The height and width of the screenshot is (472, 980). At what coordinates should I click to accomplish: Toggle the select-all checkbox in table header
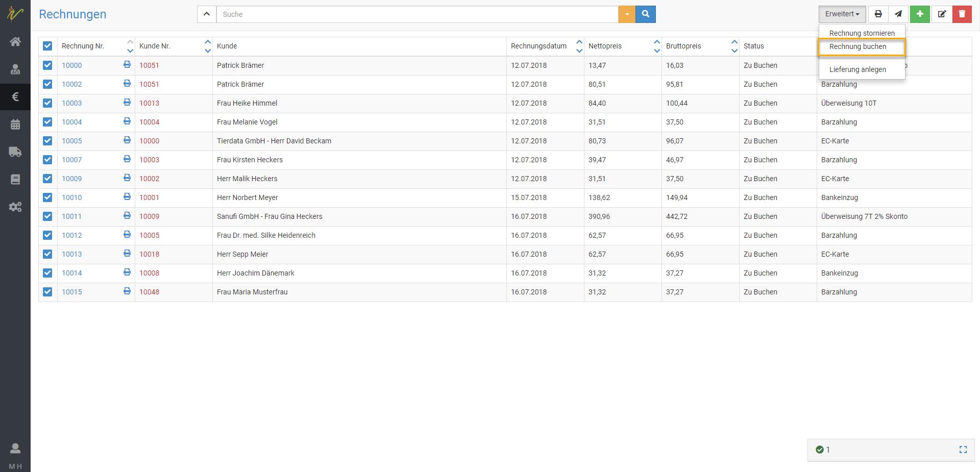point(47,46)
